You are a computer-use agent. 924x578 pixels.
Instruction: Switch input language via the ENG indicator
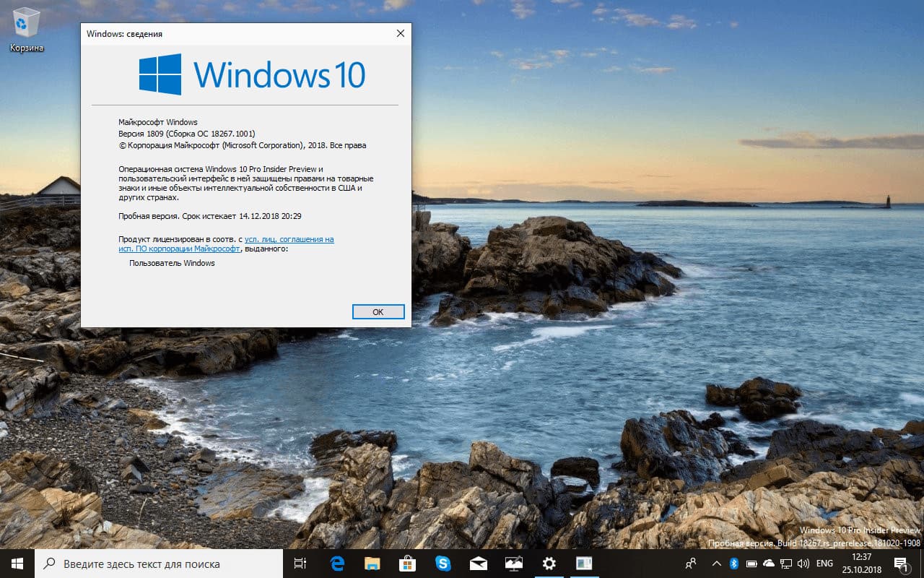coord(824,564)
